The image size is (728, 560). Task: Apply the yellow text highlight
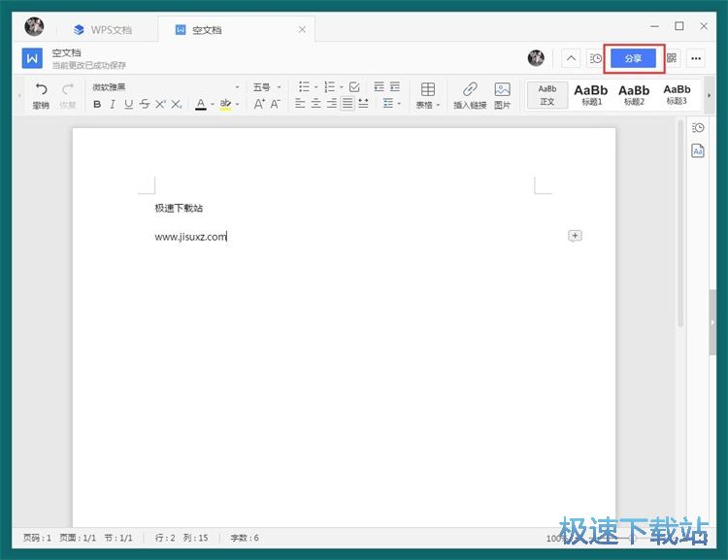225,104
